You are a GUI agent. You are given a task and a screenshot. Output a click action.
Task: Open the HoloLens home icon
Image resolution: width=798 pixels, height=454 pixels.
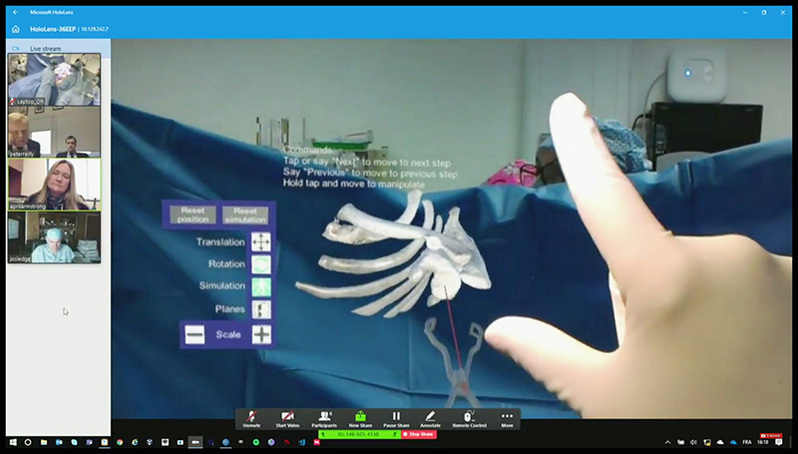(15, 29)
